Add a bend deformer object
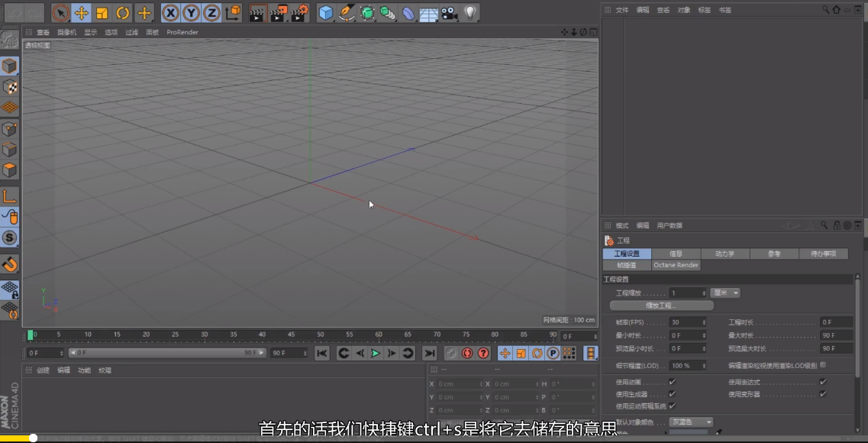Viewport: 868px width, 443px height. tap(408, 12)
